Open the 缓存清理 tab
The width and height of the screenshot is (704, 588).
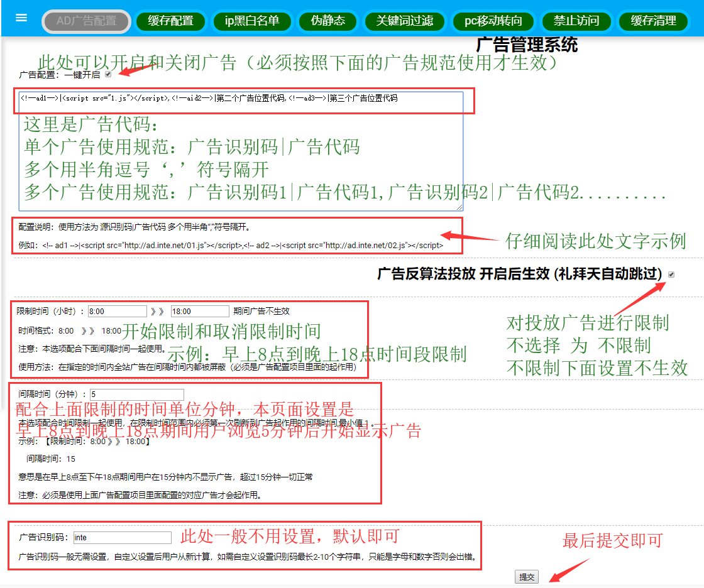click(x=654, y=21)
